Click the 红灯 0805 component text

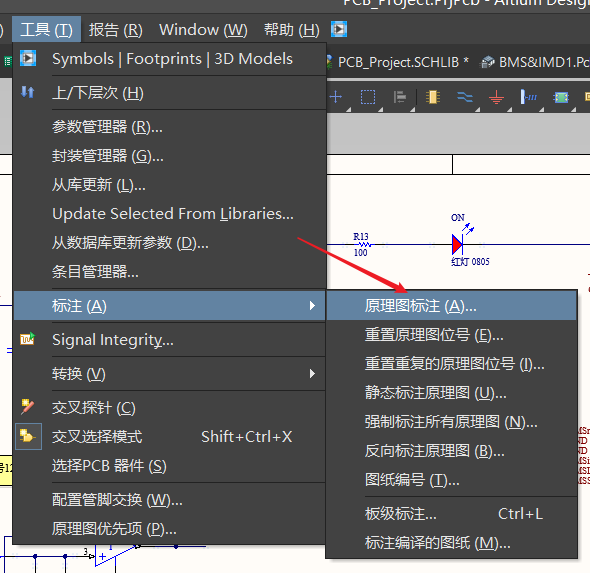(470, 262)
